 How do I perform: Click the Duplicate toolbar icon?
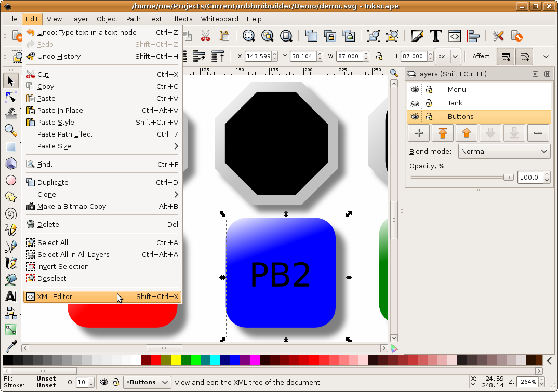pos(311,36)
